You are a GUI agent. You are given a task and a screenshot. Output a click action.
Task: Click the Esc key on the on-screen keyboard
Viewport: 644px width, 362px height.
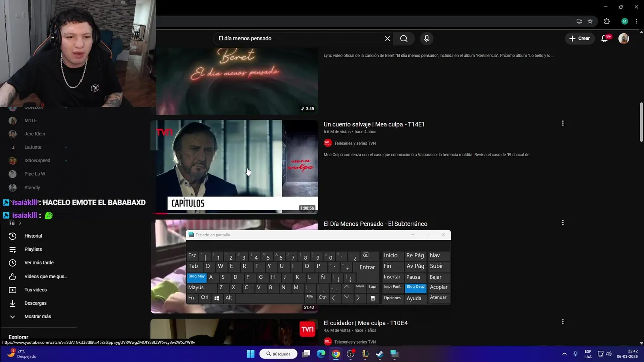(x=192, y=255)
